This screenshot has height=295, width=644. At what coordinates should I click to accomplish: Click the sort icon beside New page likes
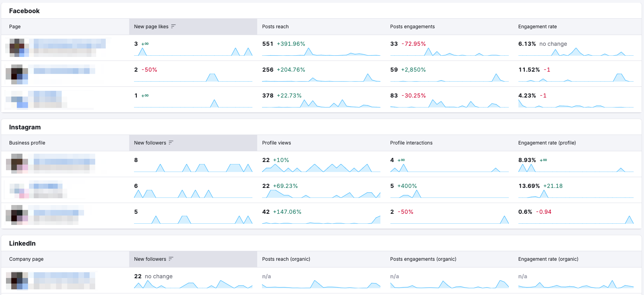(173, 27)
